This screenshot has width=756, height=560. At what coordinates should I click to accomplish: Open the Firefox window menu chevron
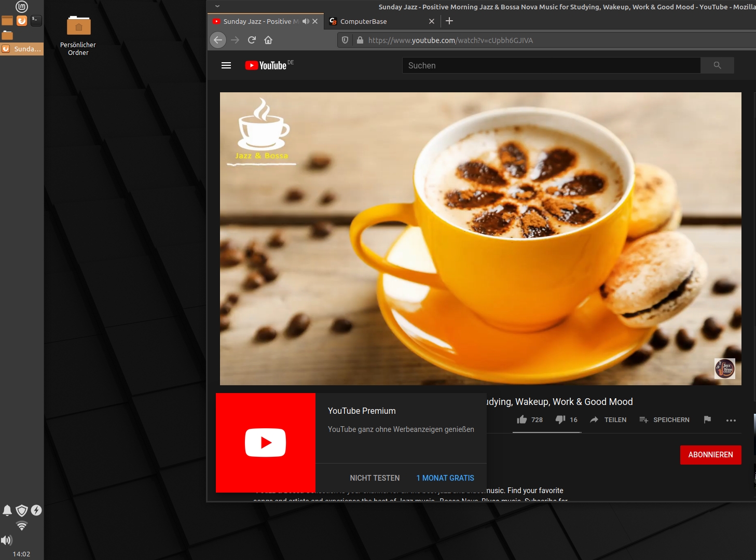coord(217,6)
